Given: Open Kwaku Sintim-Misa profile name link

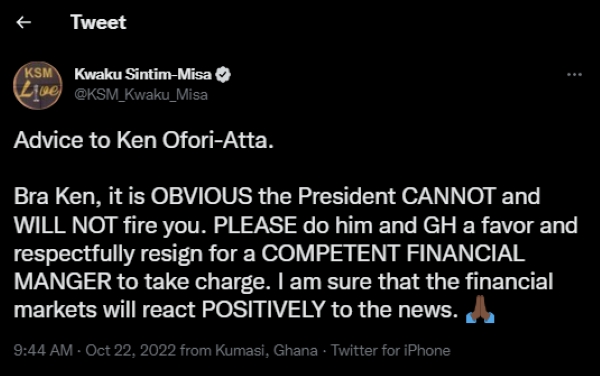Looking at the screenshot, I should [143, 74].
